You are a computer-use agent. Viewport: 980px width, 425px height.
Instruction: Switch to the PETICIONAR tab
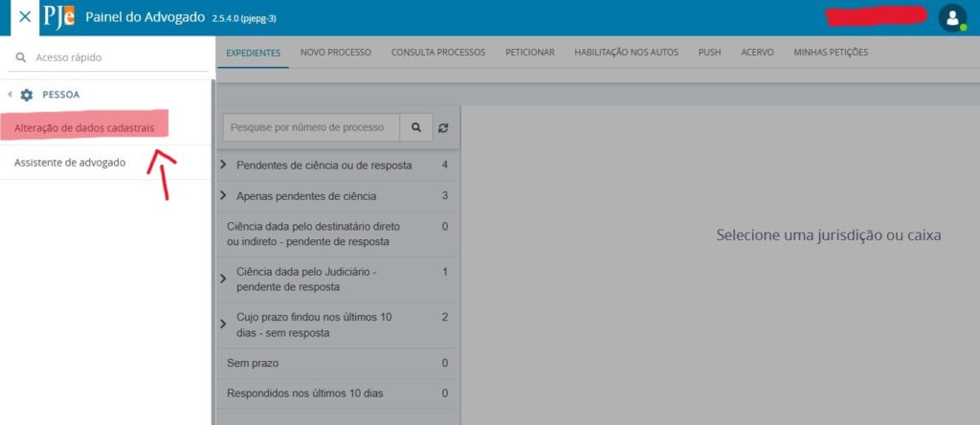(x=530, y=53)
